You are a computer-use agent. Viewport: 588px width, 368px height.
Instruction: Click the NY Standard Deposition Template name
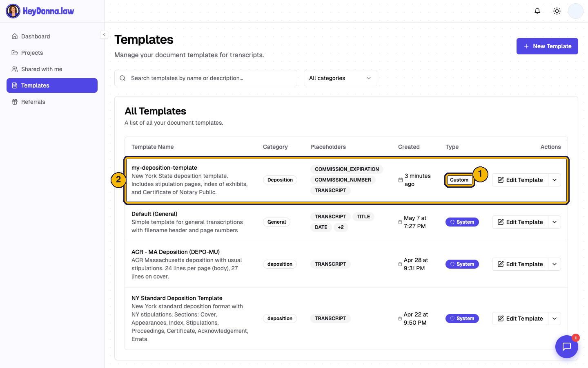[x=177, y=298]
